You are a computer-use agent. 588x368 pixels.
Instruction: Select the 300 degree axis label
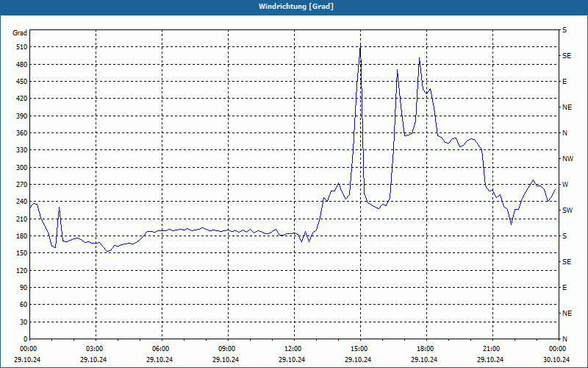pos(22,168)
